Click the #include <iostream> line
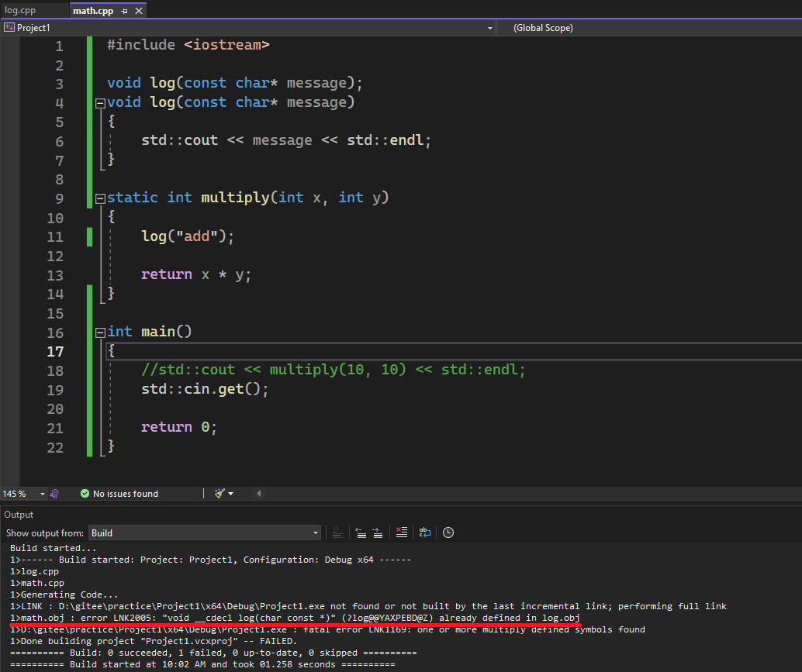802x672 pixels. 188,45
